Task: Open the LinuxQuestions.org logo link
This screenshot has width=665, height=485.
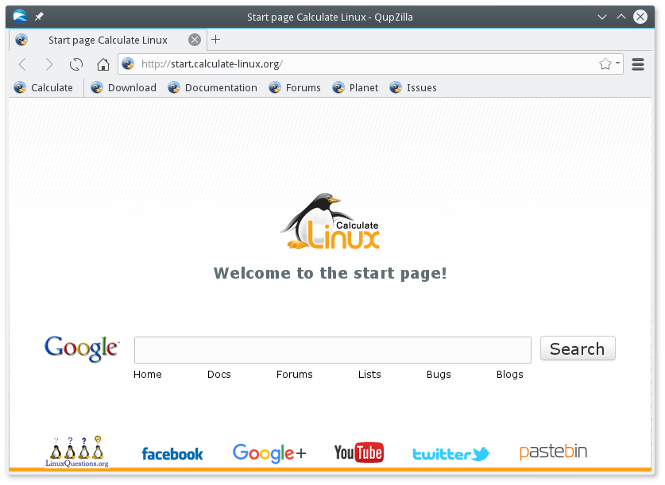Action: 77,452
